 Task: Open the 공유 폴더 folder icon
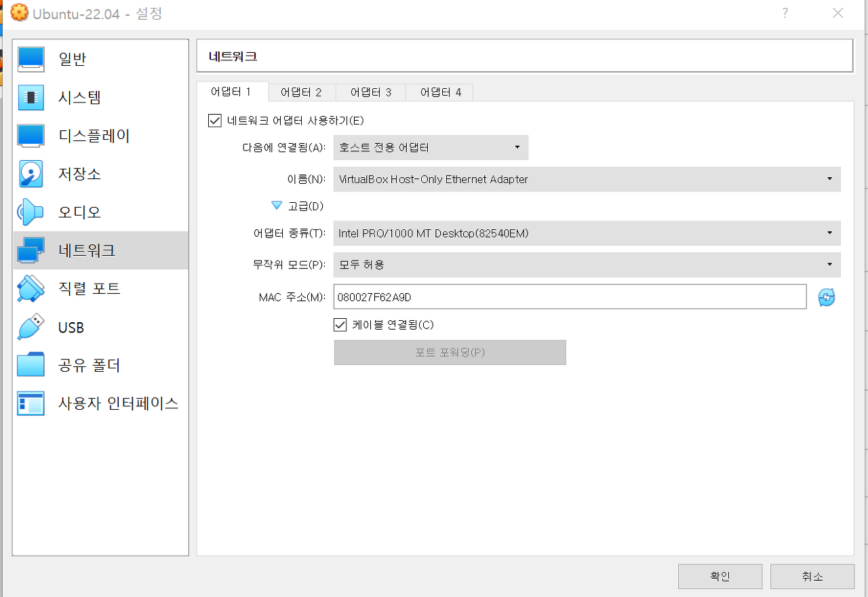click(x=31, y=365)
